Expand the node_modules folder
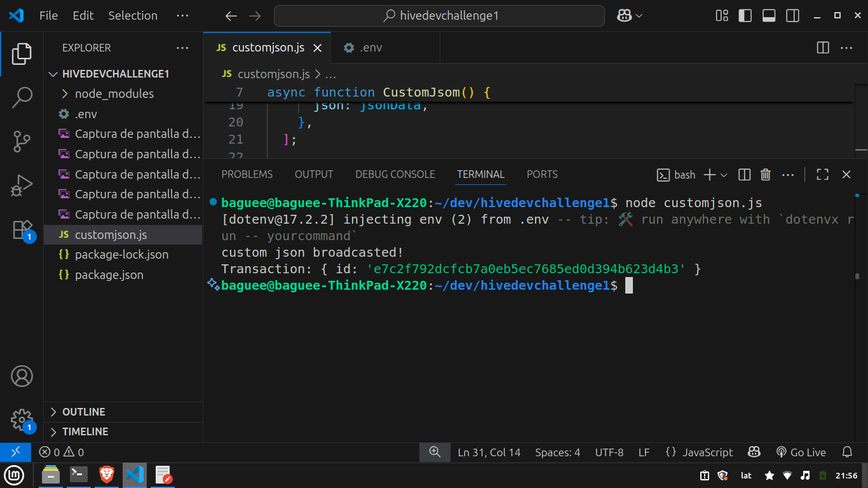 click(x=114, y=94)
